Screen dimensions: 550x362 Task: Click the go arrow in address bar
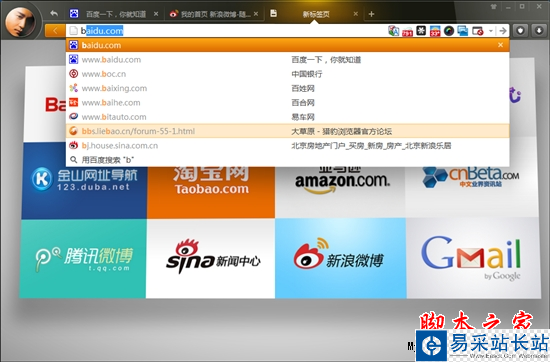503,31
